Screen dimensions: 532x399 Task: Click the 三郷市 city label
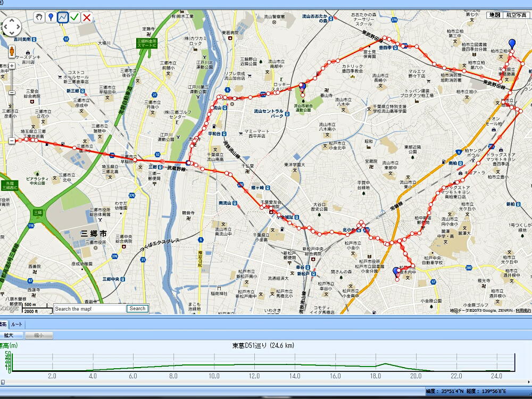(x=94, y=234)
